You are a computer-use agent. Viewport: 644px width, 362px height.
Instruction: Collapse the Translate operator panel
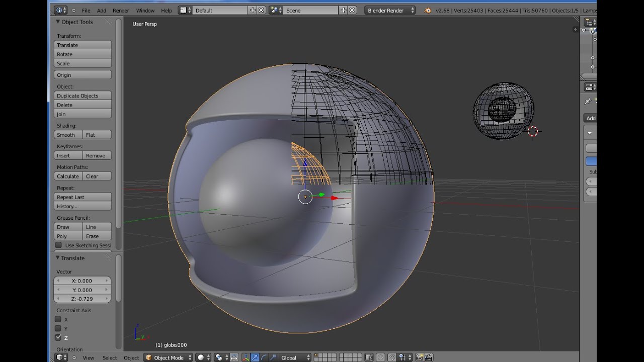[58, 258]
